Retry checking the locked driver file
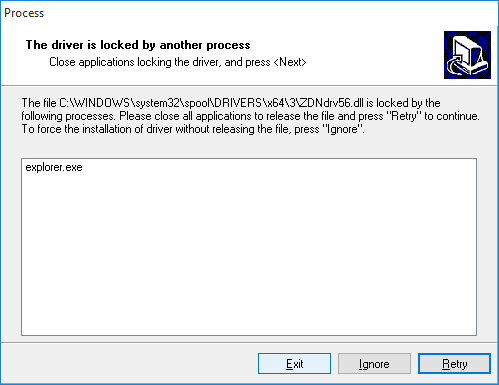Viewport: 499px width, 385px height. (x=454, y=364)
